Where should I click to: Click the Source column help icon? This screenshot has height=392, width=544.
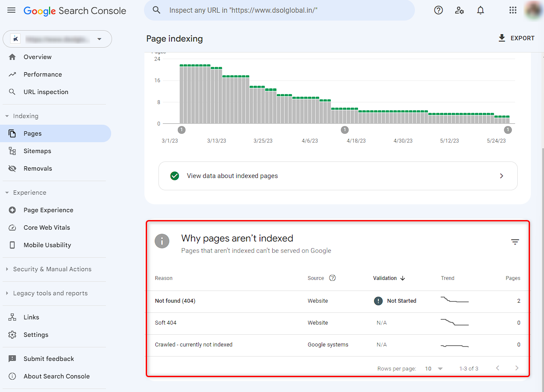(x=332, y=278)
